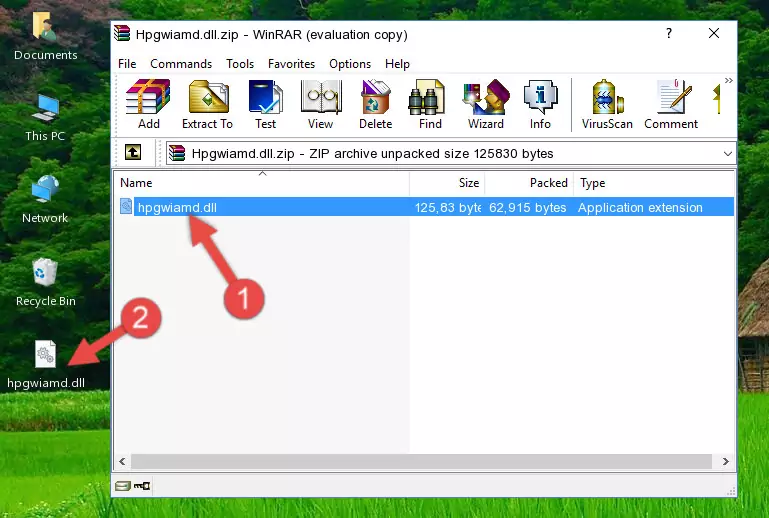The height and width of the screenshot is (518, 769).
Task: Start VirusScan on the archive
Action: [607, 104]
